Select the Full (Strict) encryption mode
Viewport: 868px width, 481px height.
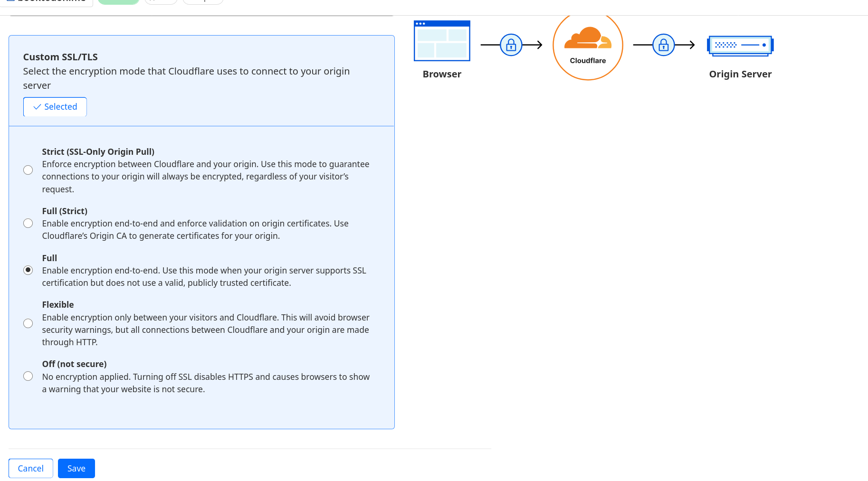click(x=28, y=223)
